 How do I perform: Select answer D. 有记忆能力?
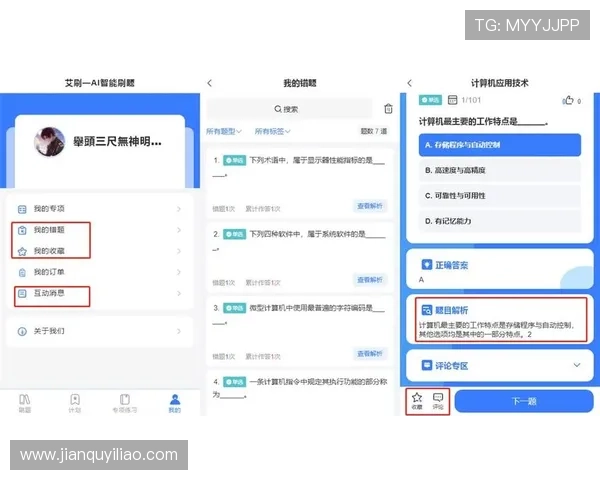pyautogui.click(x=500, y=221)
